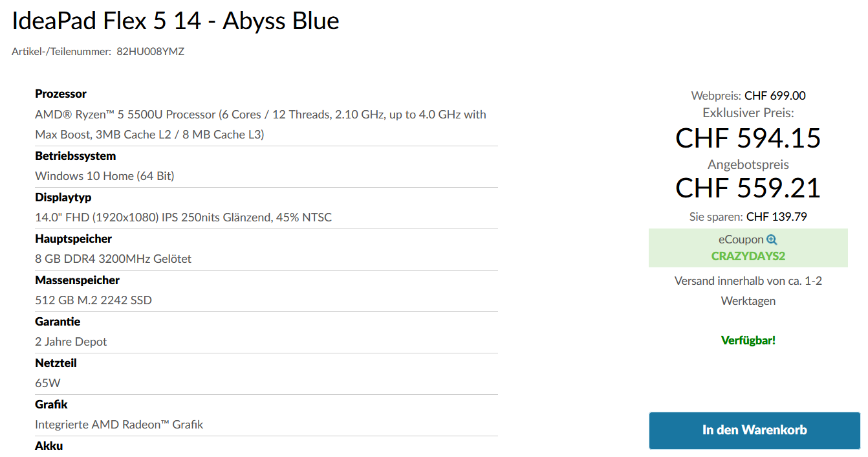
Task: Click the Massenspeicher heading
Action: pyautogui.click(x=77, y=280)
